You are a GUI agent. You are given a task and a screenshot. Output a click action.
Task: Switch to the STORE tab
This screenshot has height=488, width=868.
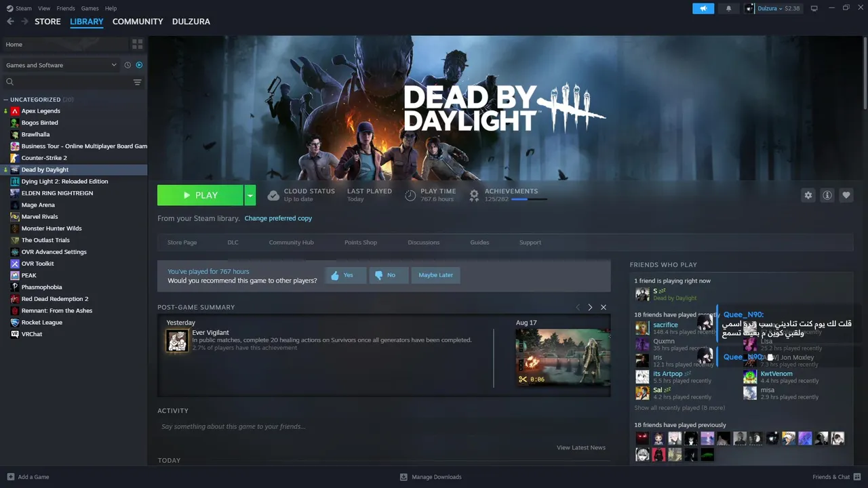coord(47,22)
